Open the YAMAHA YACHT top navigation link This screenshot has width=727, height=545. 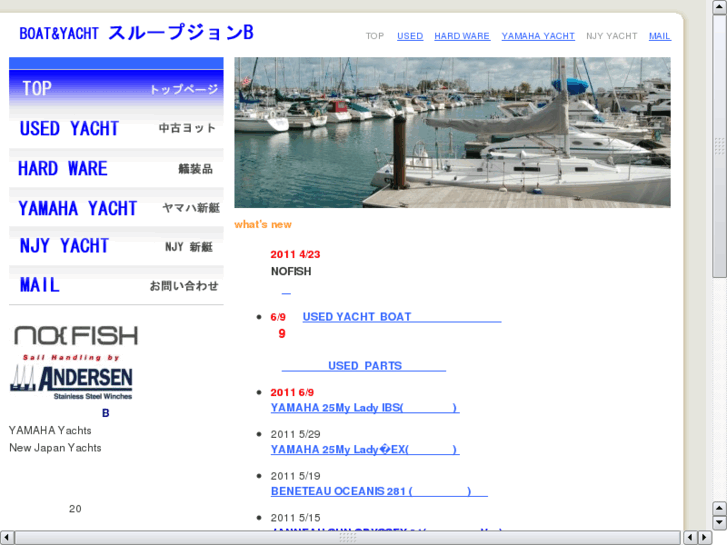pyautogui.click(x=538, y=36)
